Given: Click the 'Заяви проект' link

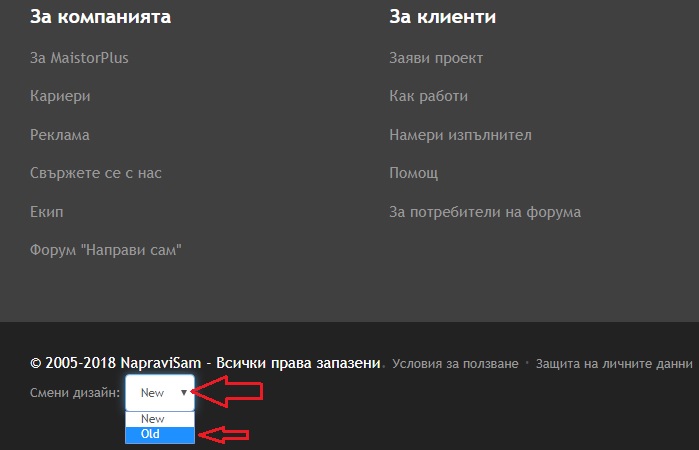Looking at the screenshot, I should (x=436, y=58).
